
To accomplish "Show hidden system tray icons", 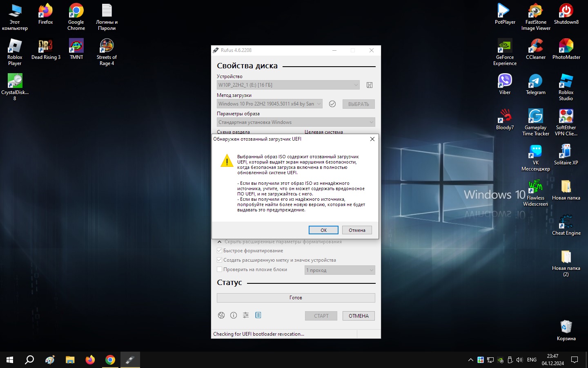I will click(x=470, y=360).
